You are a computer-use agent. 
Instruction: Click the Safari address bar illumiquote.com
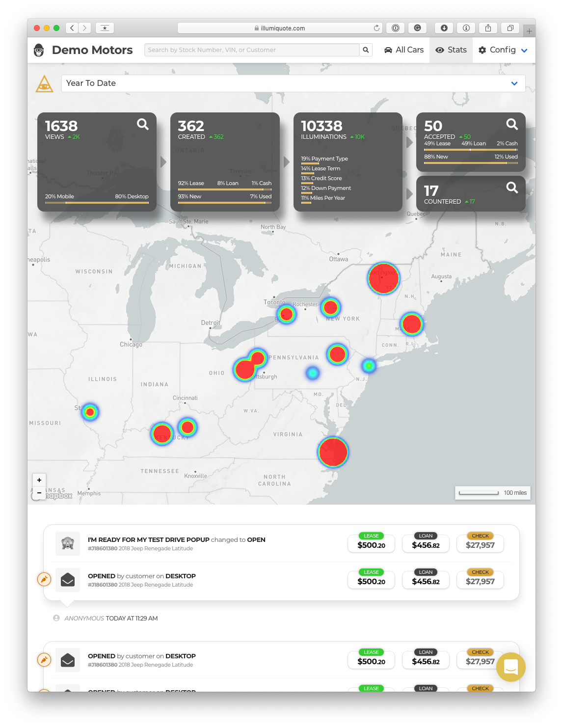(x=280, y=28)
